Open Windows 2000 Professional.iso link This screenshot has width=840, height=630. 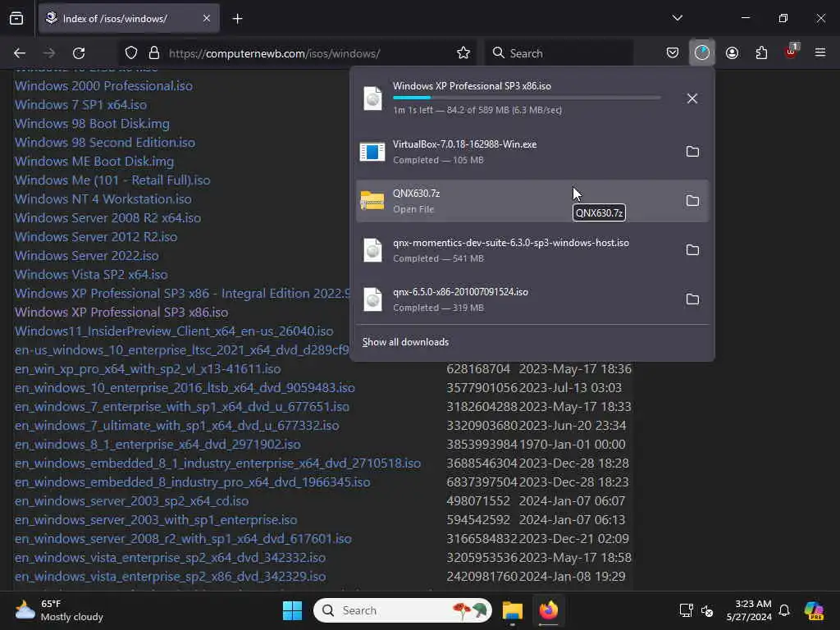(x=103, y=85)
